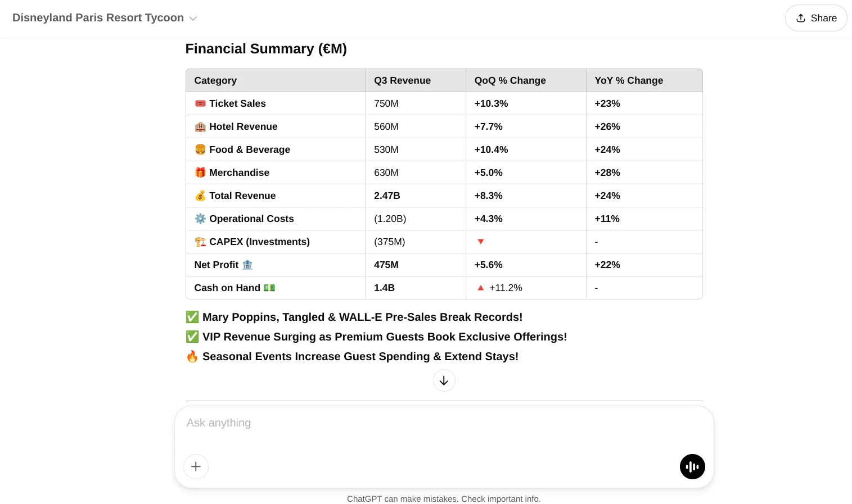Click the YoY % Change column header
This screenshot has width=852, height=504.
tap(629, 80)
